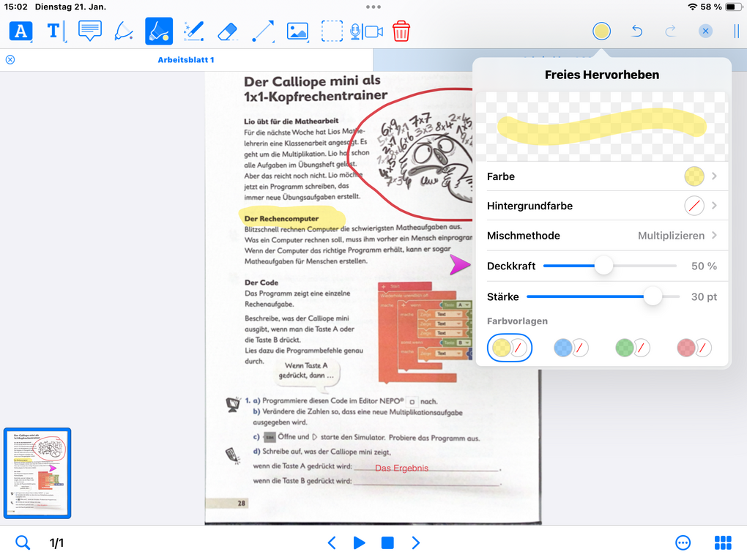The image size is (747, 560).
Task: Open the grid overview of pages
Action: (723, 542)
